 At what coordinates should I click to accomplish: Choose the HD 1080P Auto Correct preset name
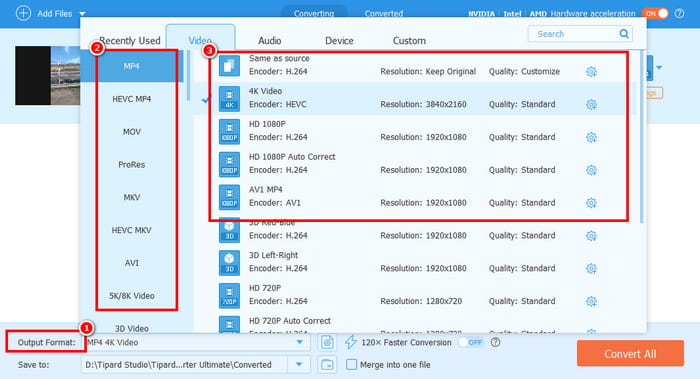tap(292, 157)
